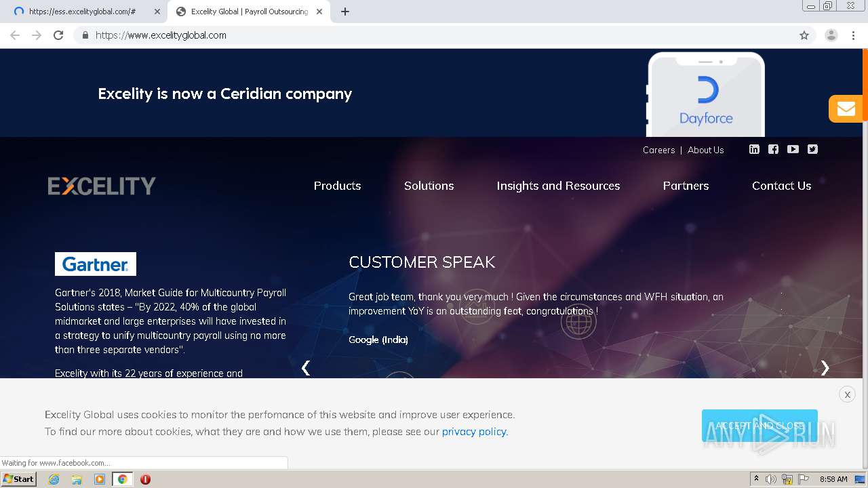Click Accept and Close cookie button
The image size is (868, 488).
759,426
